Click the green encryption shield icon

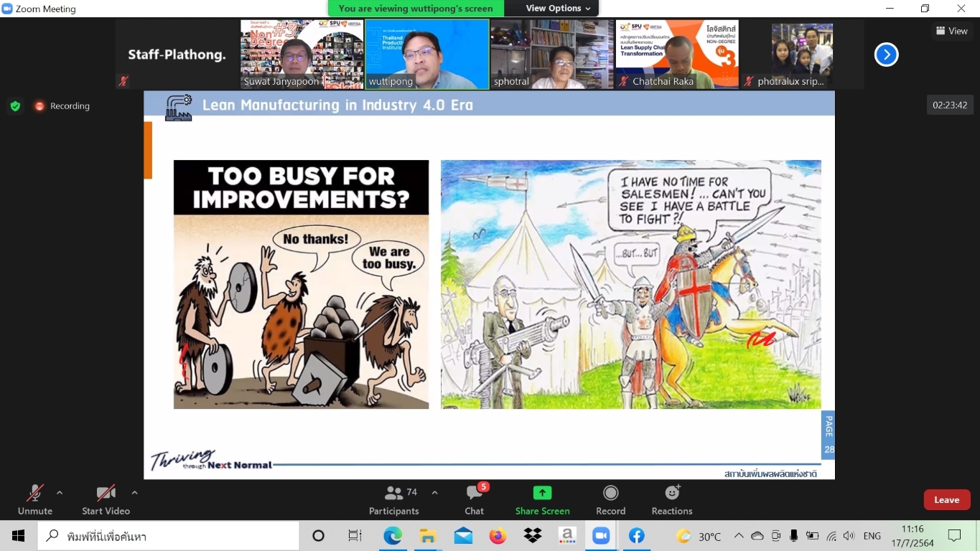[x=15, y=106]
